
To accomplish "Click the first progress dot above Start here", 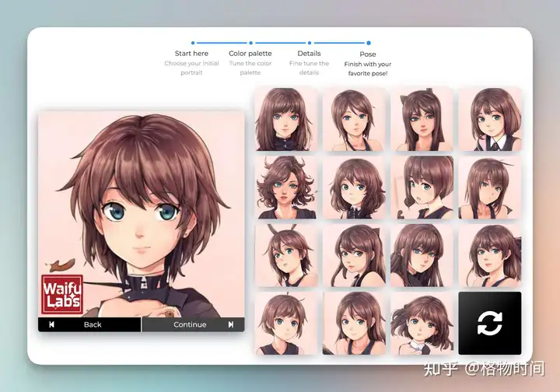I will click(x=193, y=43).
